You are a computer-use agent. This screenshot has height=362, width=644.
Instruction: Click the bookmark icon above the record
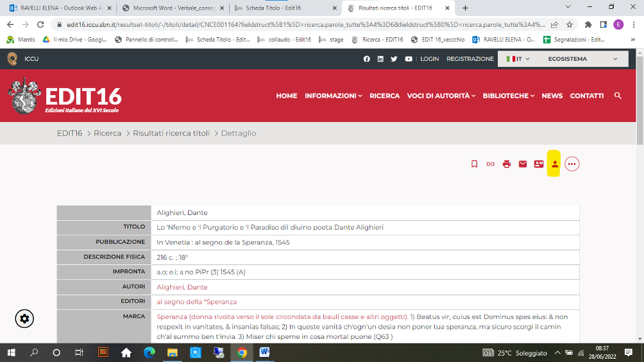pos(475,164)
